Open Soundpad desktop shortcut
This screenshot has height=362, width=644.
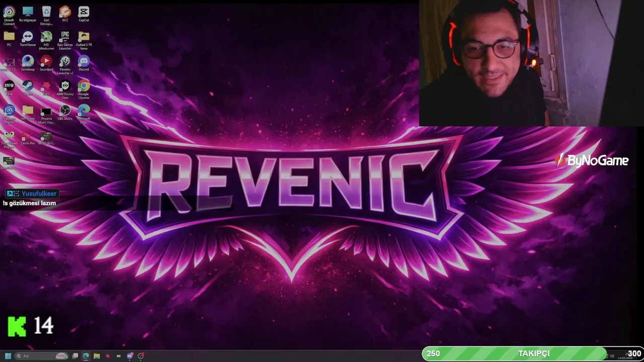pyautogui.click(x=46, y=63)
